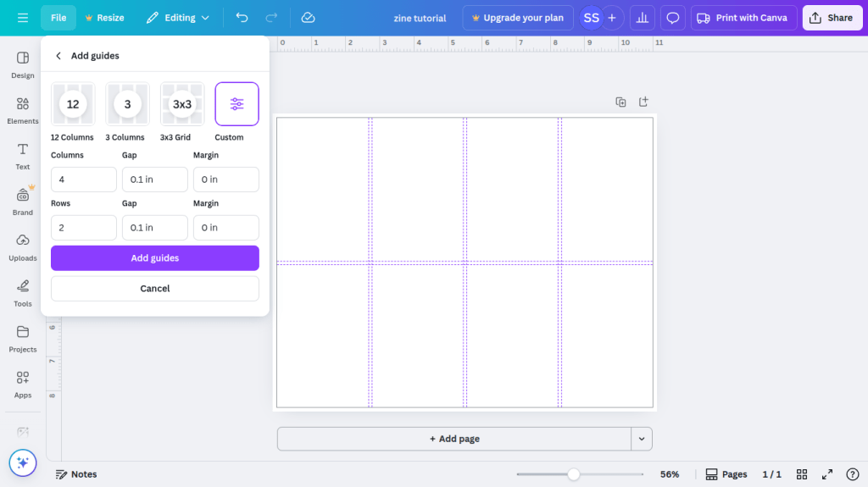Screen dimensions: 868x487
Task: Expand the Editing mode dropdown
Action: 177,18
